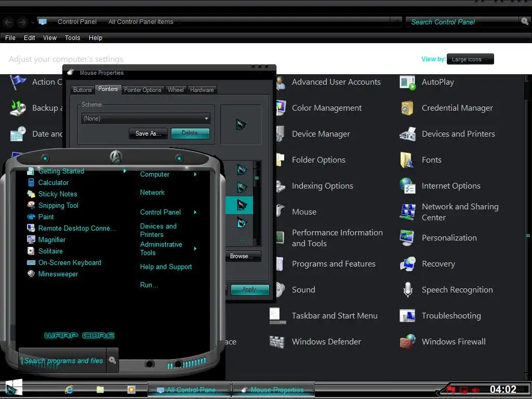This screenshot has width=532, height=399.
Task: Open Network and Sharing Center icon
Action: (407, 212)
